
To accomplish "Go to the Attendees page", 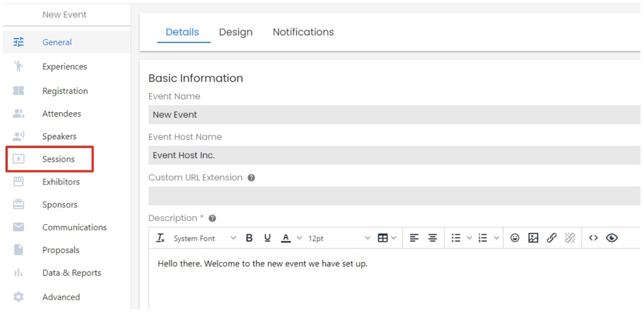I will click(x=62, y=113).
